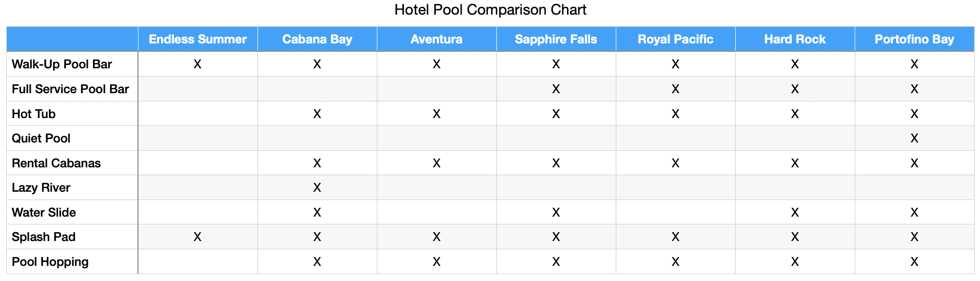The height and width of the screenshot is (281, 980).
Task: Click the Hotel Pool Comparison Chart title
Action: tap(490, 10)
